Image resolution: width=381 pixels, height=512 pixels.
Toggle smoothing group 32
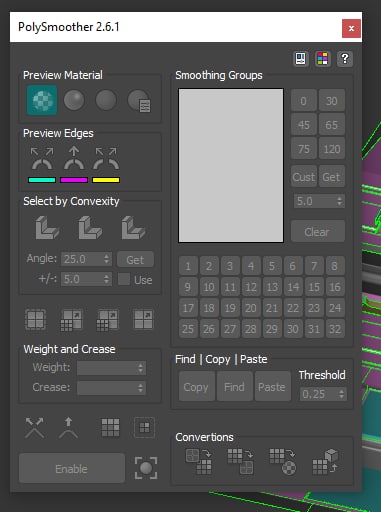(x=335, y=329)
